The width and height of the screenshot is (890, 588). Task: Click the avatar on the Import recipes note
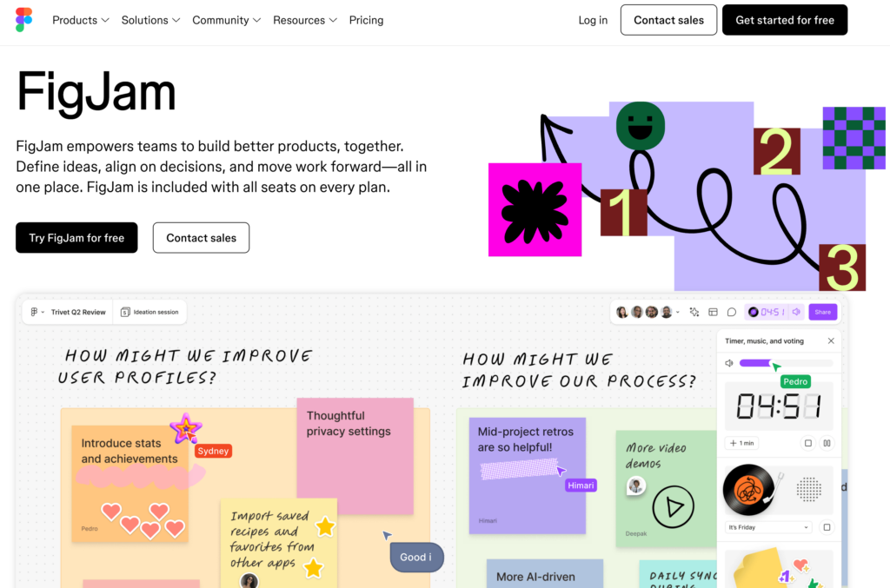(x=249, y=581)
